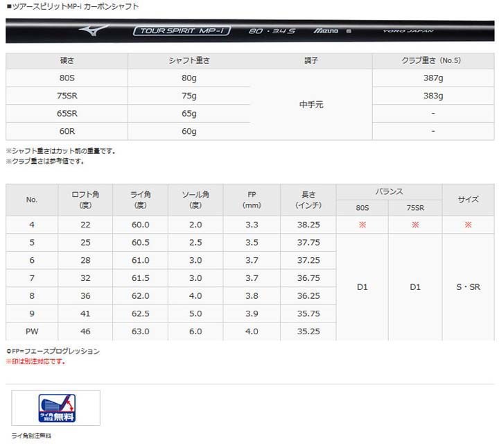
Task: Click length 35.25 in the PW row
Action: [308, 331]
